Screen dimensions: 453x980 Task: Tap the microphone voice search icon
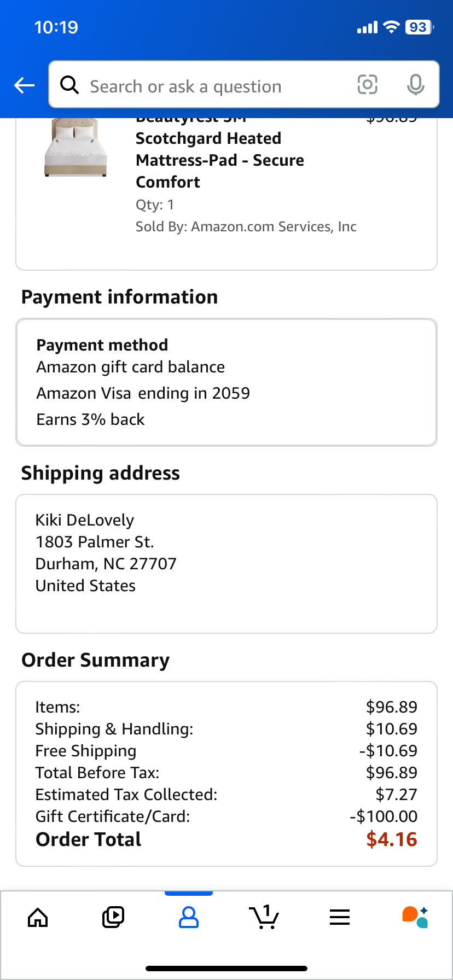(416, 85)
